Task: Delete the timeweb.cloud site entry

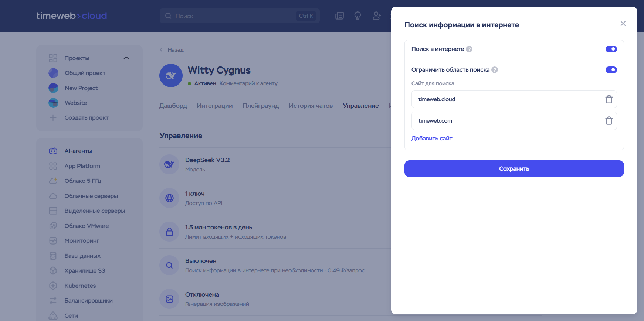Action: point(609,99)
